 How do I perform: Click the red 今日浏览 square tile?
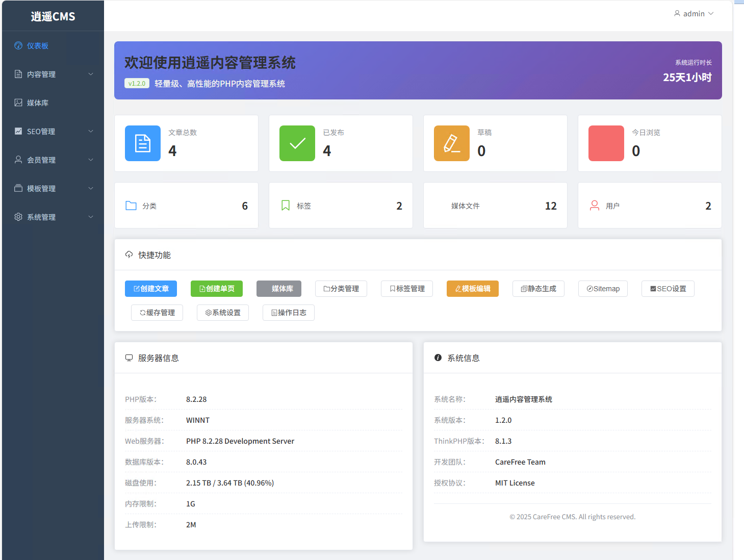(x=606, y=143)
